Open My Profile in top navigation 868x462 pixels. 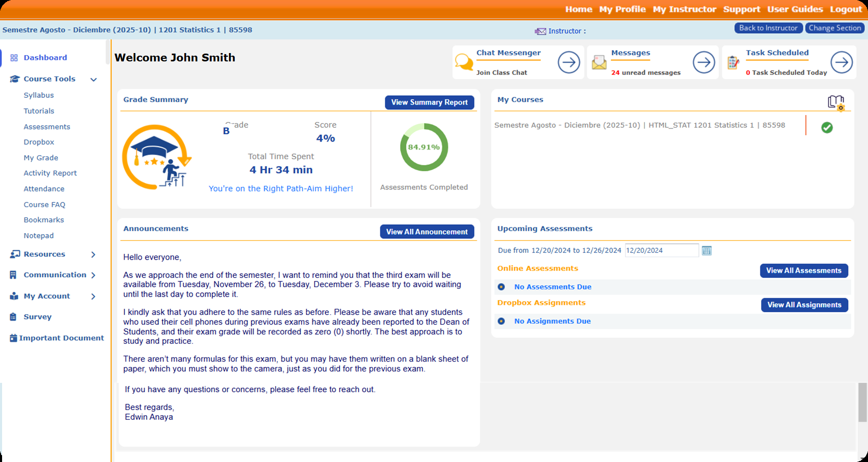(x=622, y=9)
